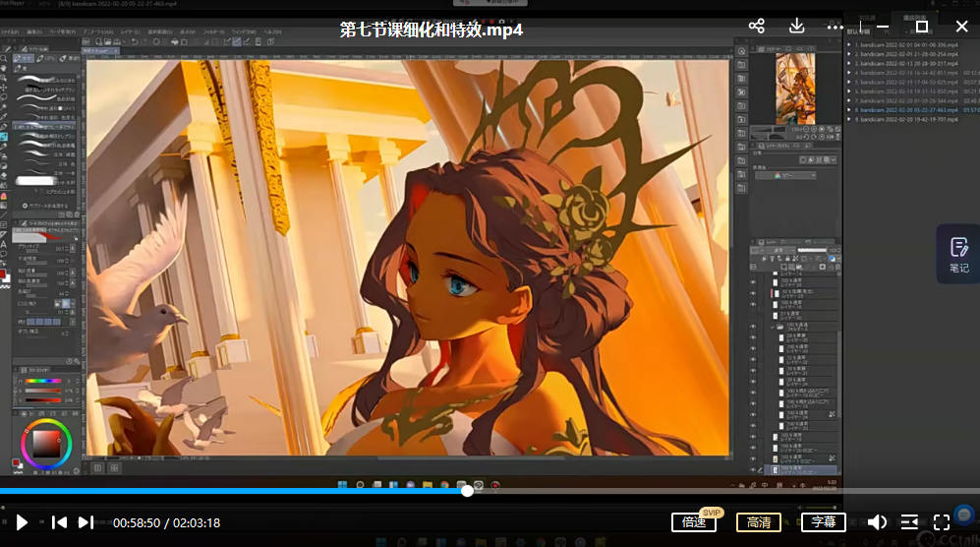Open the 高清 video quality selector
This screenshot has width=980, height=547.
click(759, 522)
